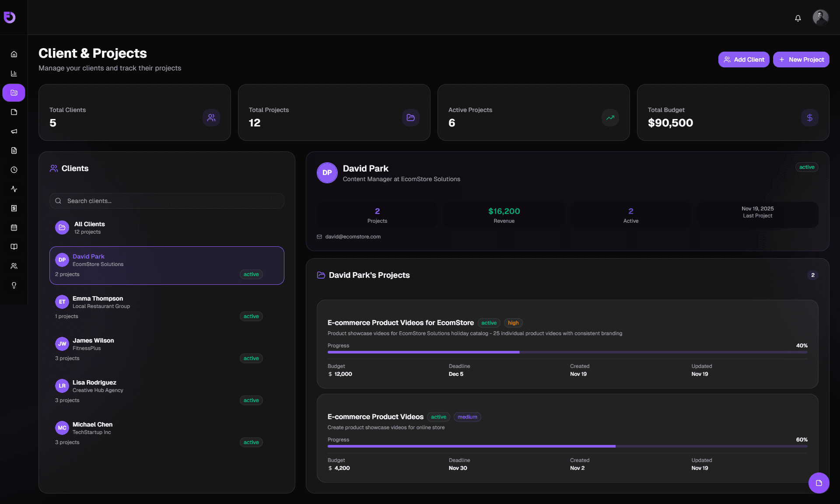Click the New Project button
This screenshot has width=840, height=504.
[801, 59]
